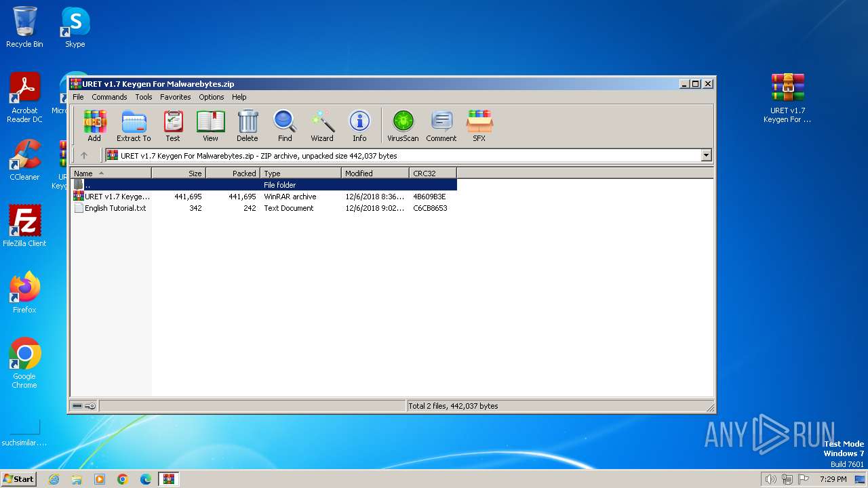Screen dimensions: 868x488
Task: Click 'Text Document' type cell
Action: 288,208
